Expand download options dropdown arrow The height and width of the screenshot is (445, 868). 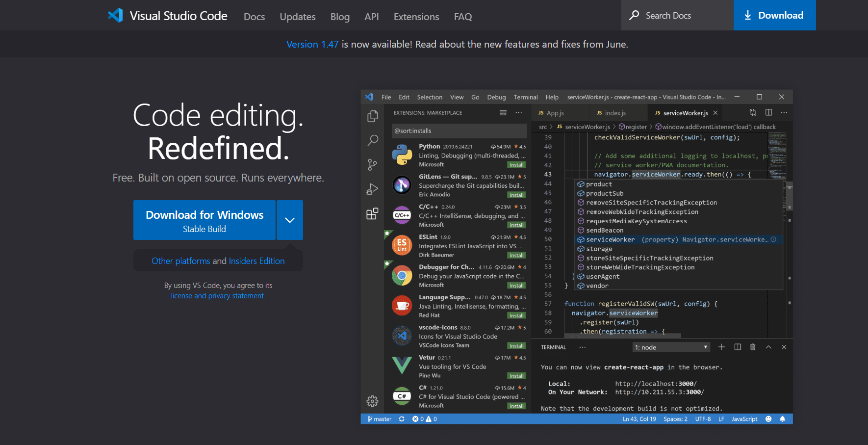pos(290,220)
